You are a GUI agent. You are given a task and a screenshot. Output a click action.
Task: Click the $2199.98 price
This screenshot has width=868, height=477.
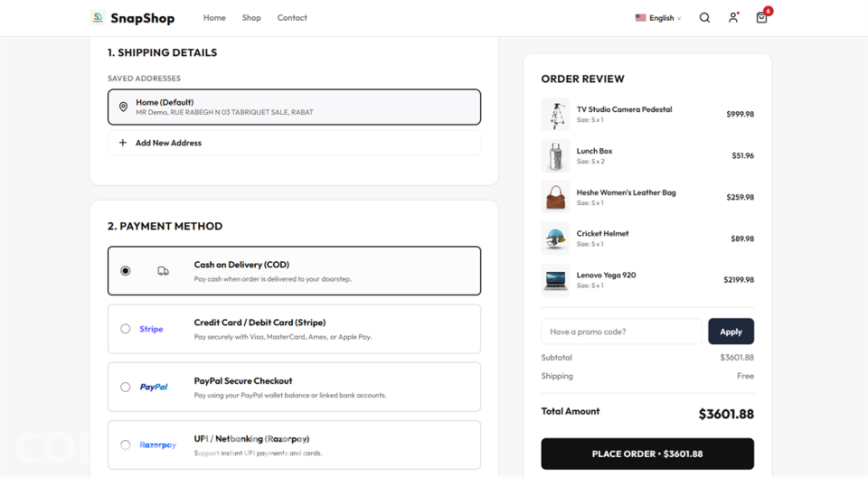pos(739,279)
